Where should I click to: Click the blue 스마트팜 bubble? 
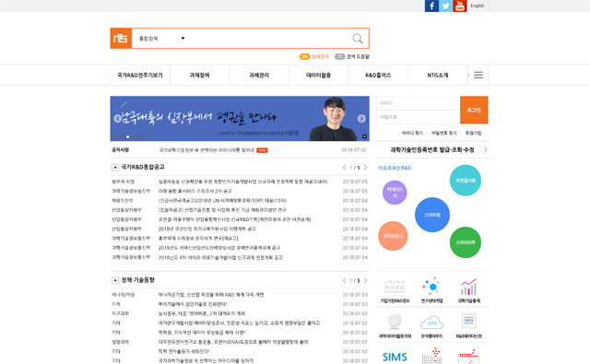coord(432,215)
